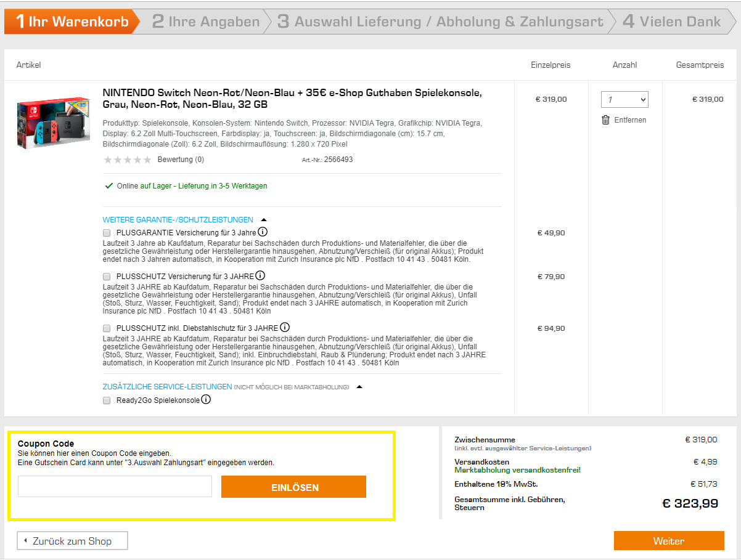This screenshot has height=560, width=741.
Task: Click the Lieferung in 3-5 Werktagen text
Action: 223,185
